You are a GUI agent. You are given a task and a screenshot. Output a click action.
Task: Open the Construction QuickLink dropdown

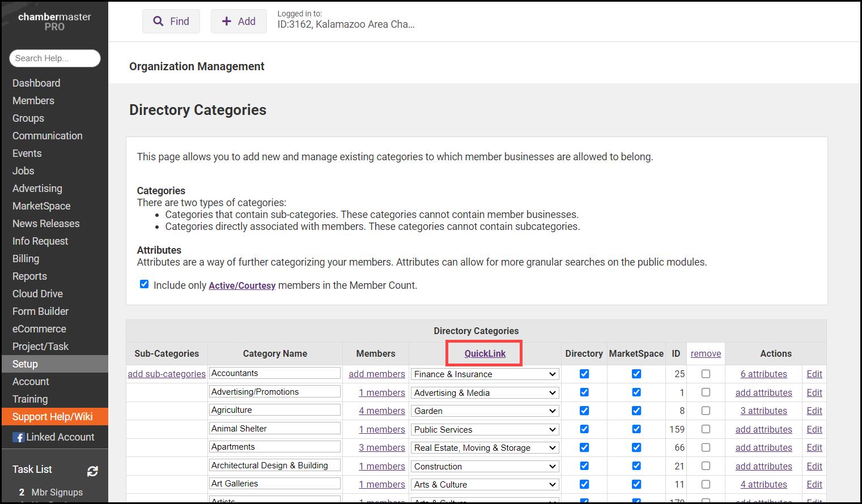(485, 467)
